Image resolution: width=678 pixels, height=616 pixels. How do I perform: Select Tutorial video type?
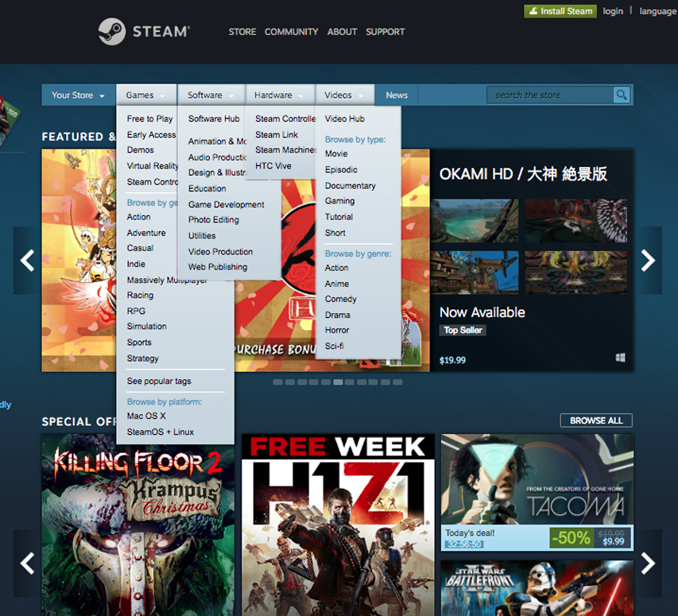click(339, 216)
